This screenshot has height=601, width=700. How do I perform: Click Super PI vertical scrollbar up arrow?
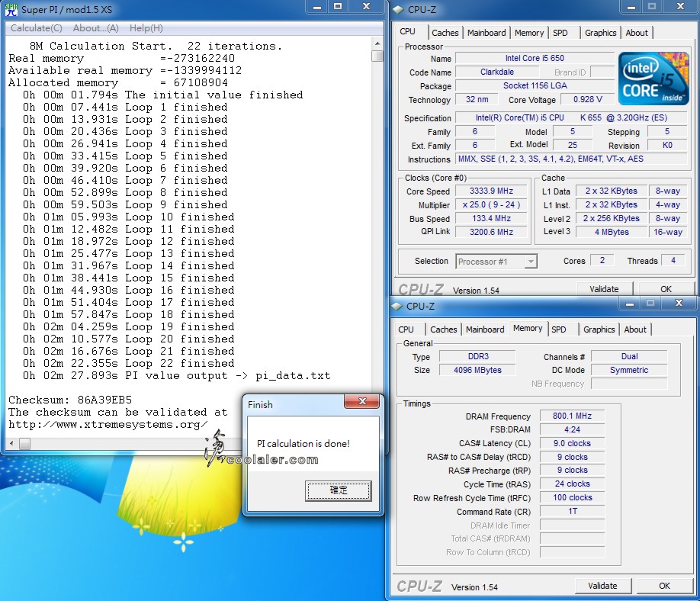tap(377, 43)
